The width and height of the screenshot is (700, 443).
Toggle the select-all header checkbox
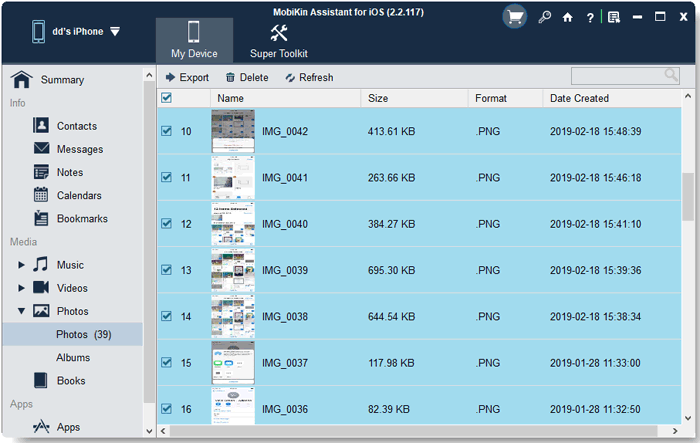[x=167, y=98]
